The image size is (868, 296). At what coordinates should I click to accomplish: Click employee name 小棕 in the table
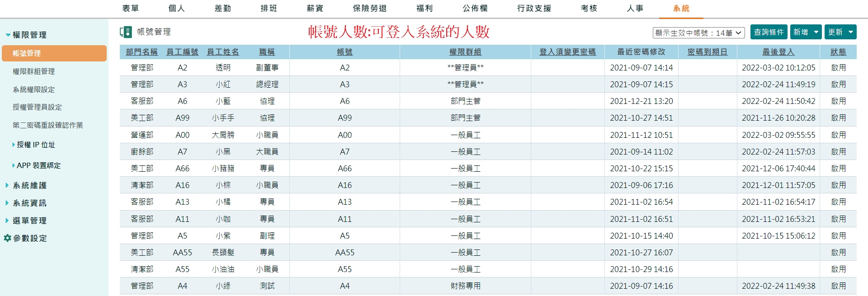coord(223,185)
